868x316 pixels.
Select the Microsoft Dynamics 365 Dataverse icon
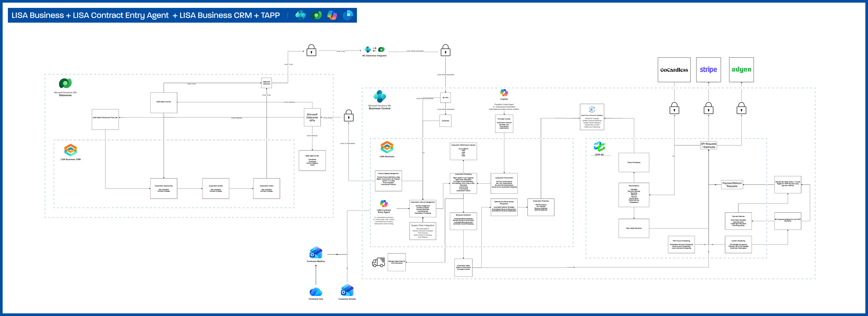click(65, 83)
